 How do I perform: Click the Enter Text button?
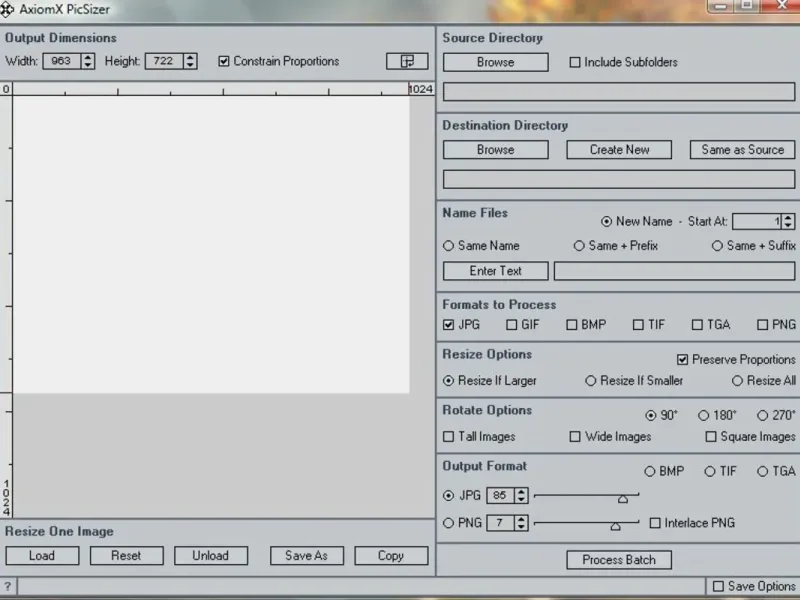click(496, 271)
